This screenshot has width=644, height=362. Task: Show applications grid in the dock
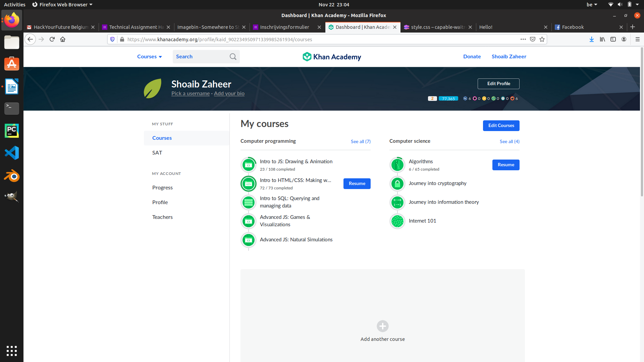pos(12,351)
